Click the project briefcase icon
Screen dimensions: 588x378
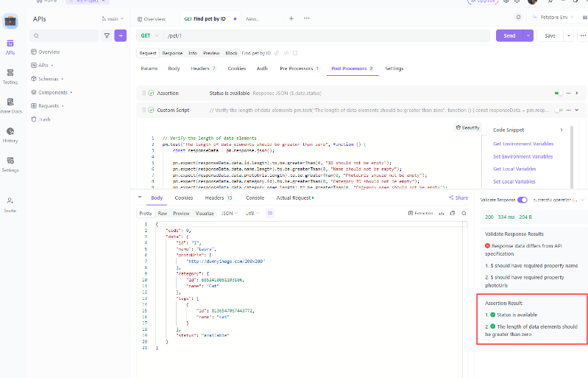click(x=10, y=21)
